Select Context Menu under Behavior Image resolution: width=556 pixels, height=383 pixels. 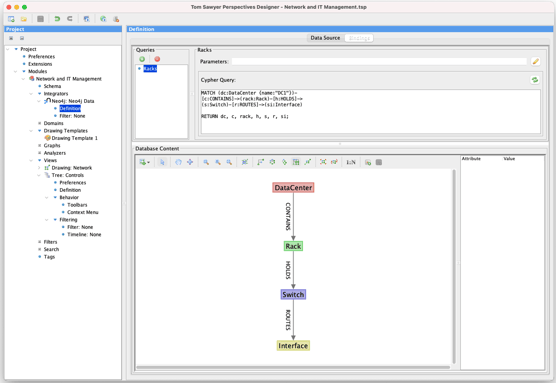pyautogui.click(x=83, y=212)
